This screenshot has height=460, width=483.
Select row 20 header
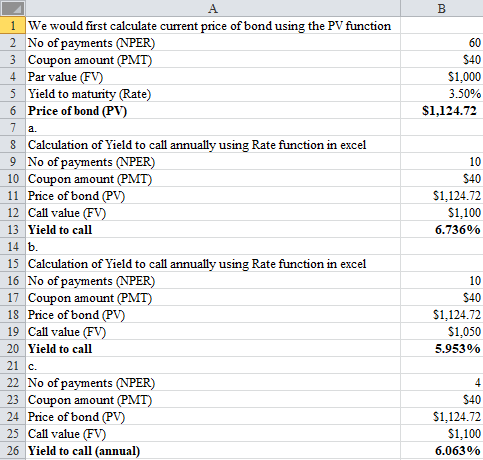pyautogui.click(x=13, y=348)
